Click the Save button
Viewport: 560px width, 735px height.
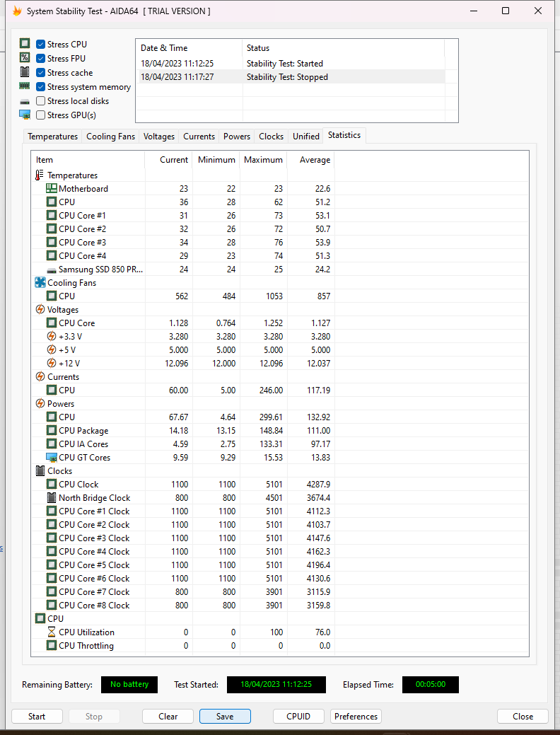point(225,716)
